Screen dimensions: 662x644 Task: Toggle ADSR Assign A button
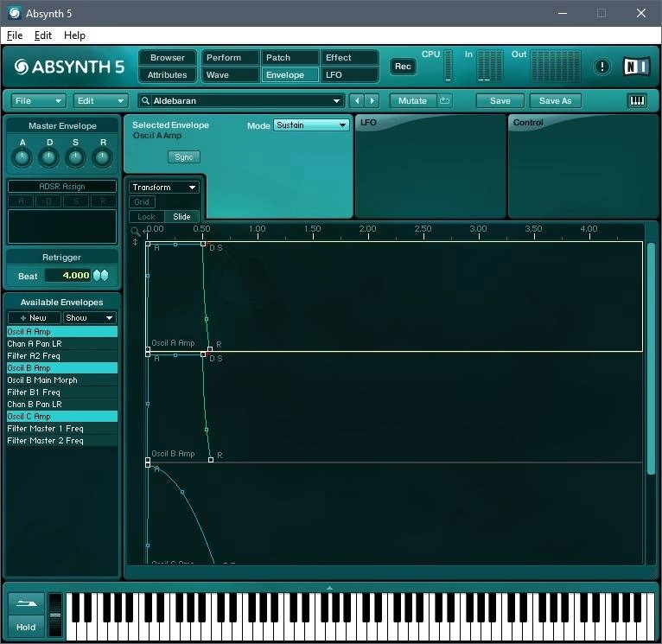pos(21,201)
